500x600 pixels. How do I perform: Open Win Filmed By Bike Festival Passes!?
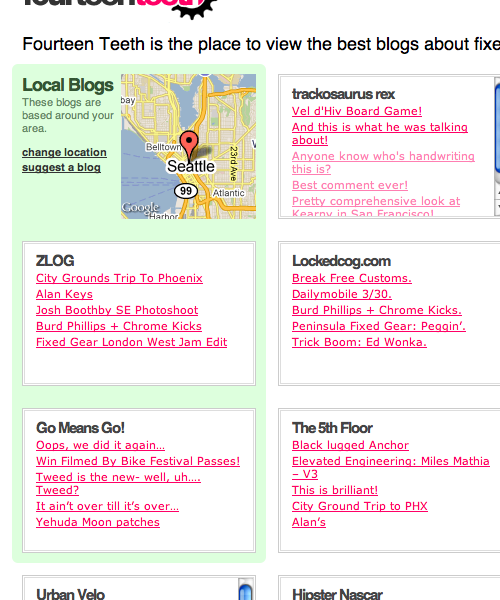point(138,461)
